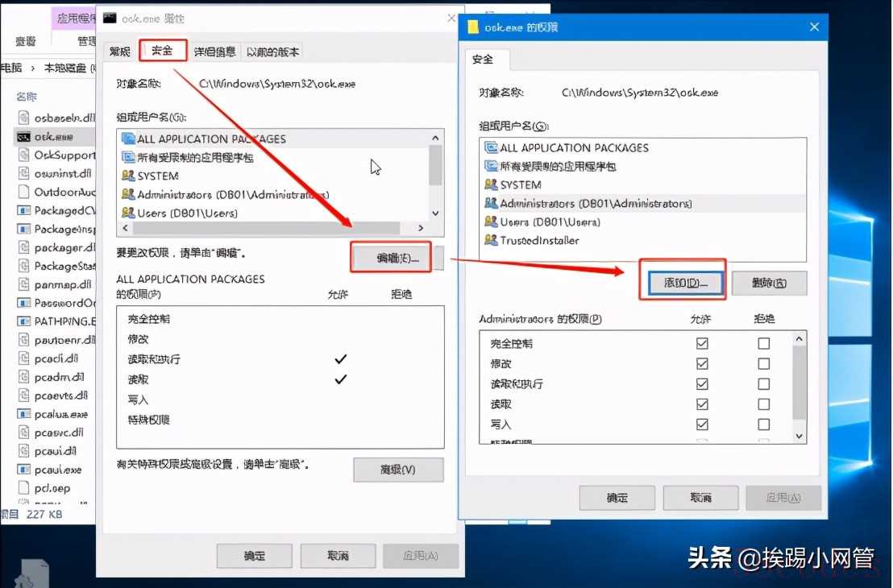
Task: Click the pcaui.exe file icon
Action: 23,470
